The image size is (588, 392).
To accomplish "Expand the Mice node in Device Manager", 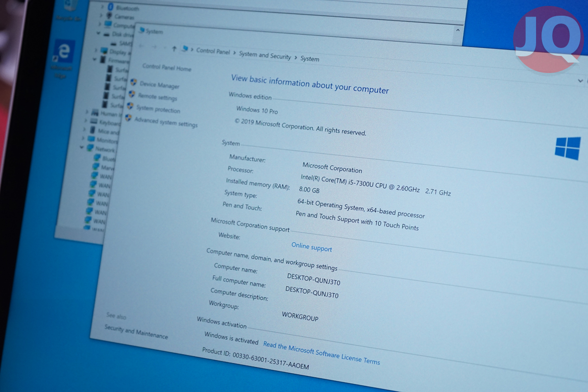I will 85,129.
